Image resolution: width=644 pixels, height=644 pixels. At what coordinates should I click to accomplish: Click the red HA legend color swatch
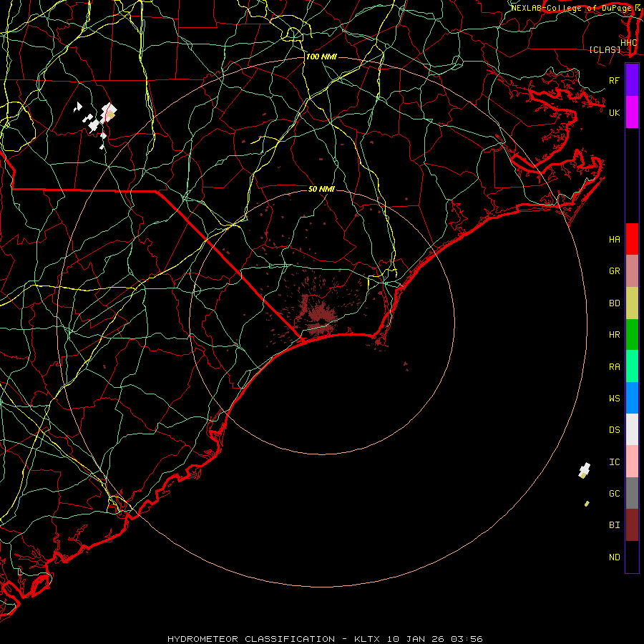632,239
